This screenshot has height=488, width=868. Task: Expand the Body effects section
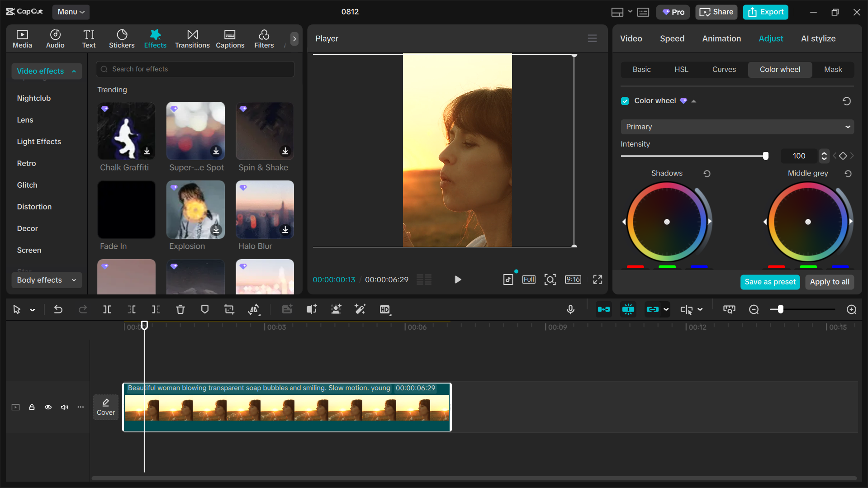tap(47, 280)
